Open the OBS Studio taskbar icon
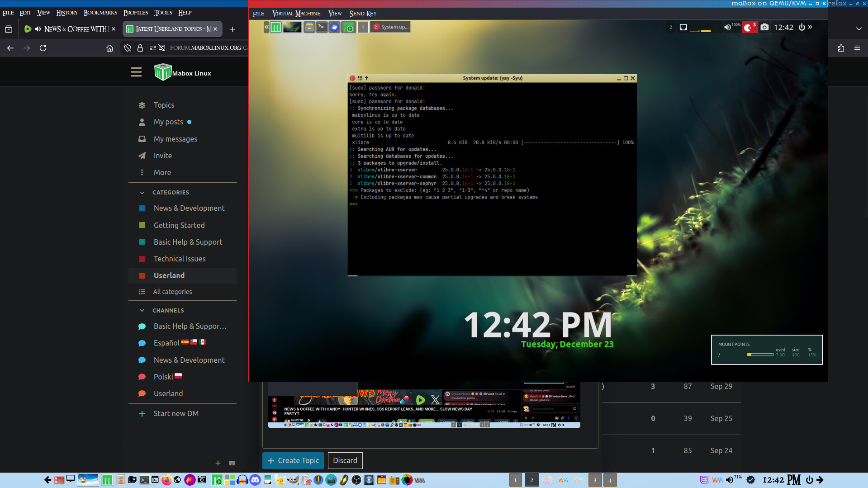 [x=356, y=480]
